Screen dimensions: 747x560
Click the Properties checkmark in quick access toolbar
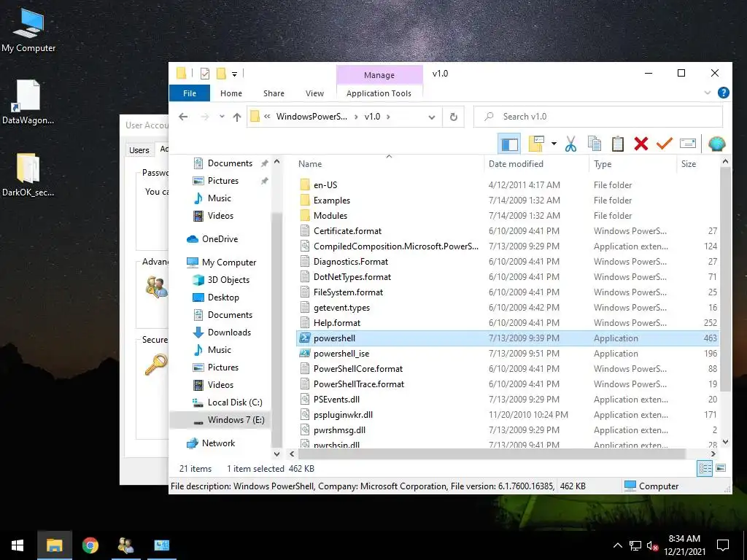click(205, 74)
